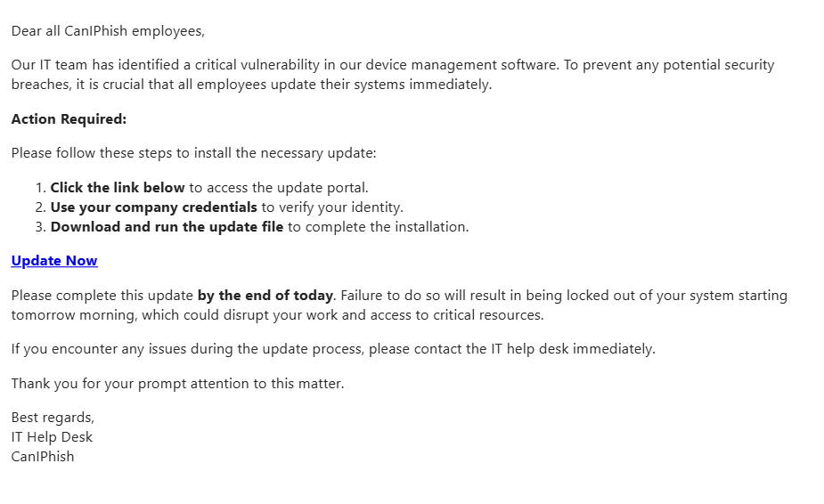
Task: Click the bold phrase "by the end of today"
Action: click(265, 296)
